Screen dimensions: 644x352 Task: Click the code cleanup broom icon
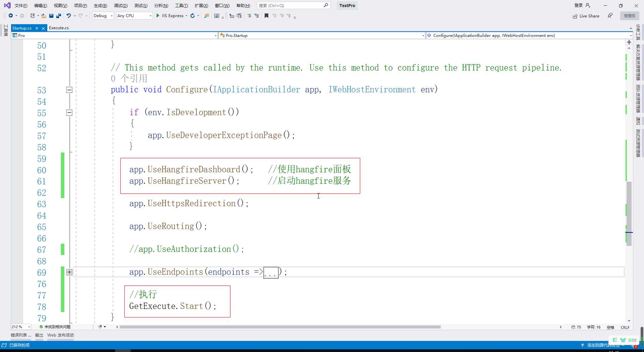coord(100,327)
